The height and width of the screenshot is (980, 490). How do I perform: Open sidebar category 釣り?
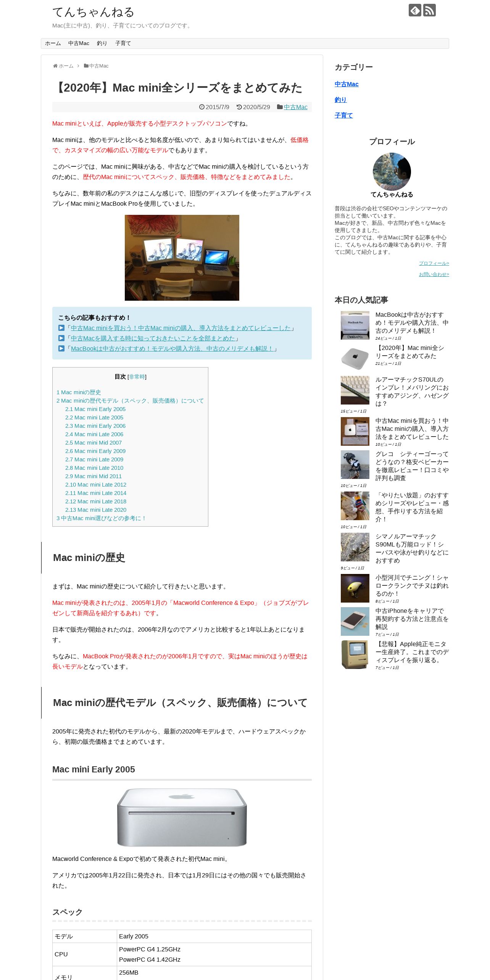tap(341, 100)
